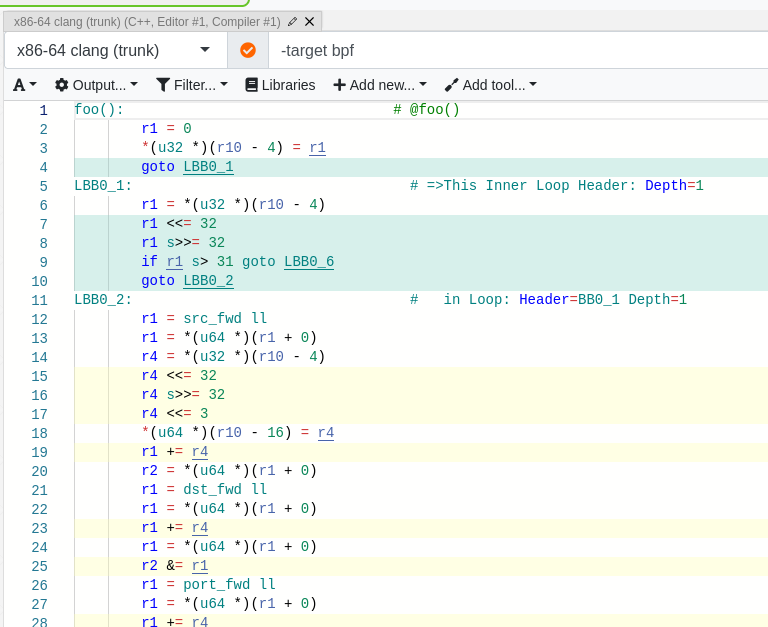Click 'r2 &= r1' text on line 25
The image size is (768, 627).
pyautogui.click(x=174, y=566)
